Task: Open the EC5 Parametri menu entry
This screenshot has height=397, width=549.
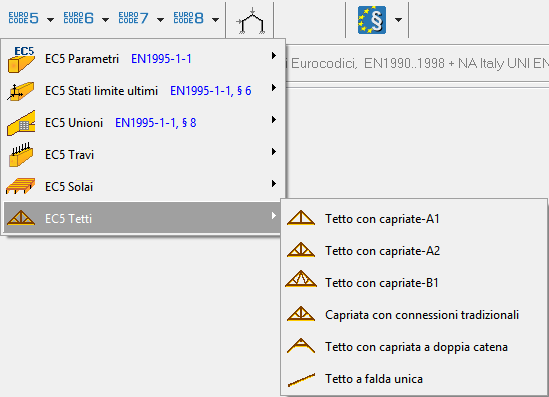Action: click(x=143, y=59)
